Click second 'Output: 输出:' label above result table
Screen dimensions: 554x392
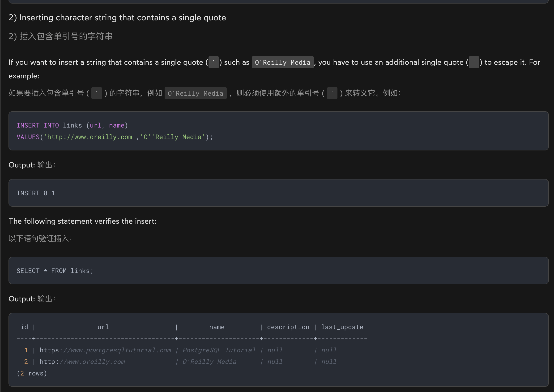coord(32,299)
